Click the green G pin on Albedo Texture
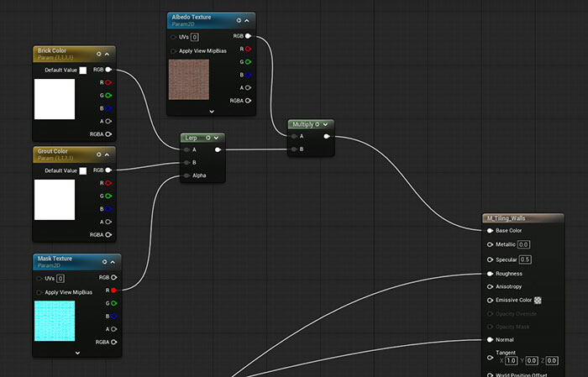The width and height of the screenshot is (588, 377). 248,61
